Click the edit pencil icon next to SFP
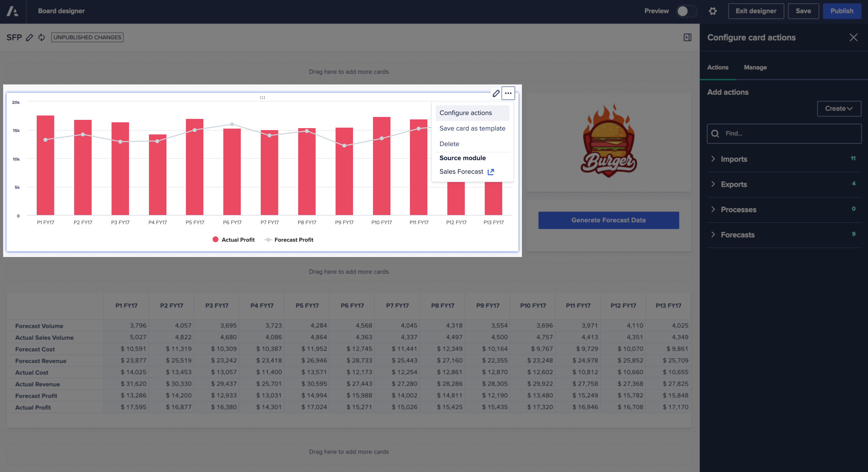The height and width of the screenshot is (472, 868). pos(30,37)
